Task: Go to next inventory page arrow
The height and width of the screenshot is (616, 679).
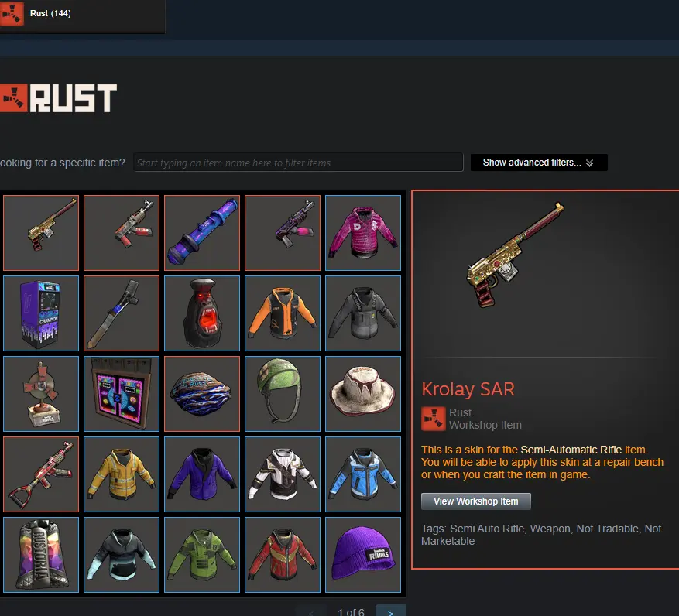Action: point(390,611)
